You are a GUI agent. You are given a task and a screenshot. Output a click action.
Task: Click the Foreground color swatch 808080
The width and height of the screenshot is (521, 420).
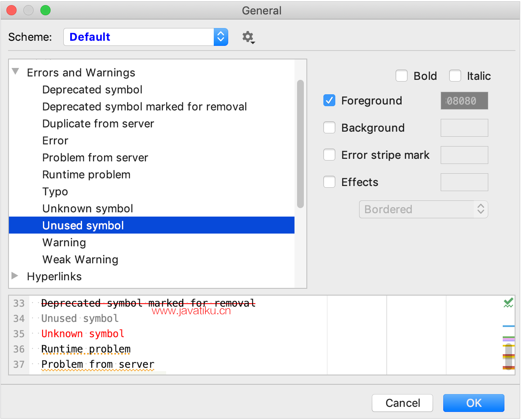tap(464, 101)
